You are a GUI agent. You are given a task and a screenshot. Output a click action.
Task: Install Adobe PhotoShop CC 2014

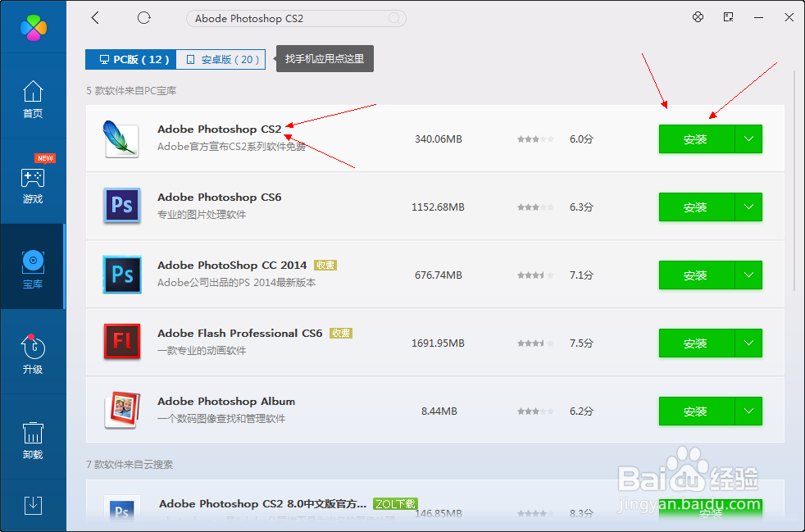pos(697,275)
